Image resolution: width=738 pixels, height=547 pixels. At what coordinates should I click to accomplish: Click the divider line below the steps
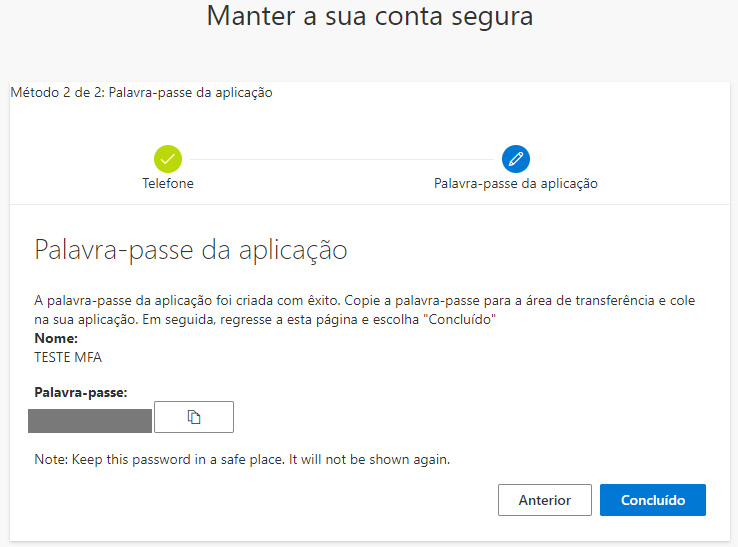tap(369, 205)
